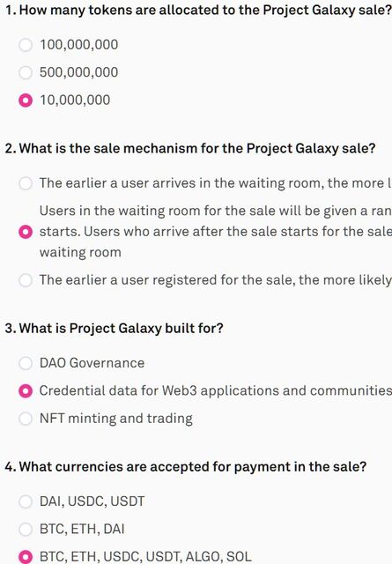Click the 'BTC, ETH, DAI' label text
The width and height of the screenshot is (392, 564).
82,529
